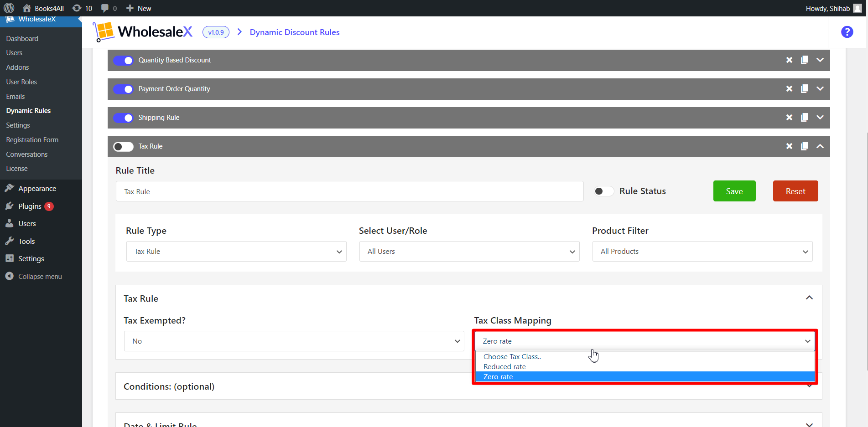Select the highlighted Zero rate option

click(x=645, y=377)
